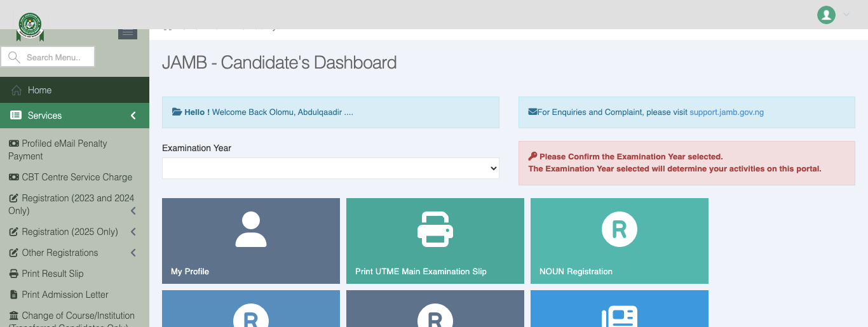Image resolution: width=868 pixels, height=327 pixels.
Task: Click the money icon beside Profiled eMail Penalty
Action: tap(13, 143)
